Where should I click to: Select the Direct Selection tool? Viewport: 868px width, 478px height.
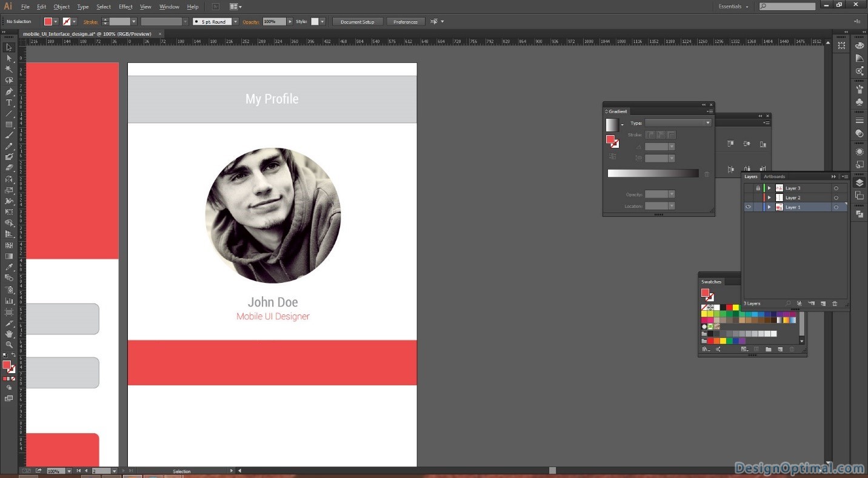(x=9, y=58)
